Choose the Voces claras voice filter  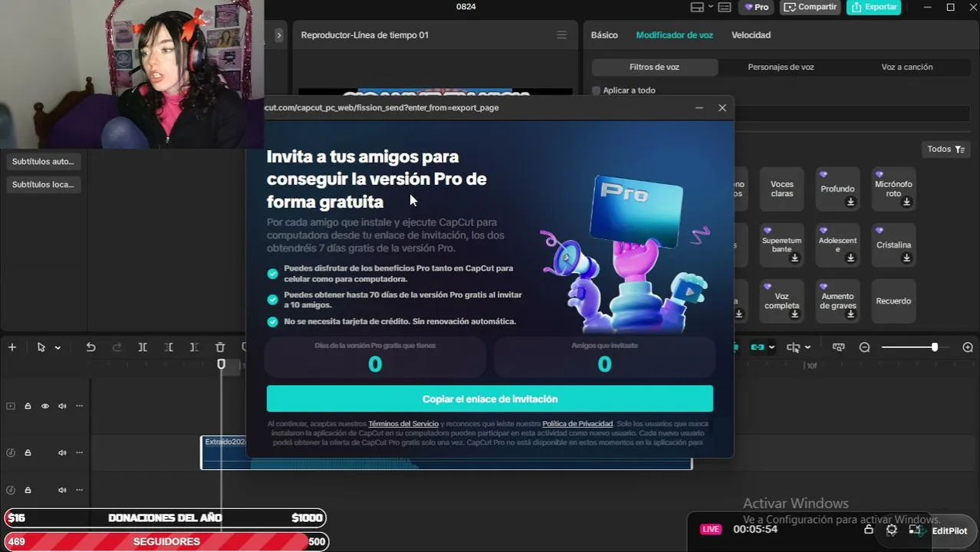(782, 189)
